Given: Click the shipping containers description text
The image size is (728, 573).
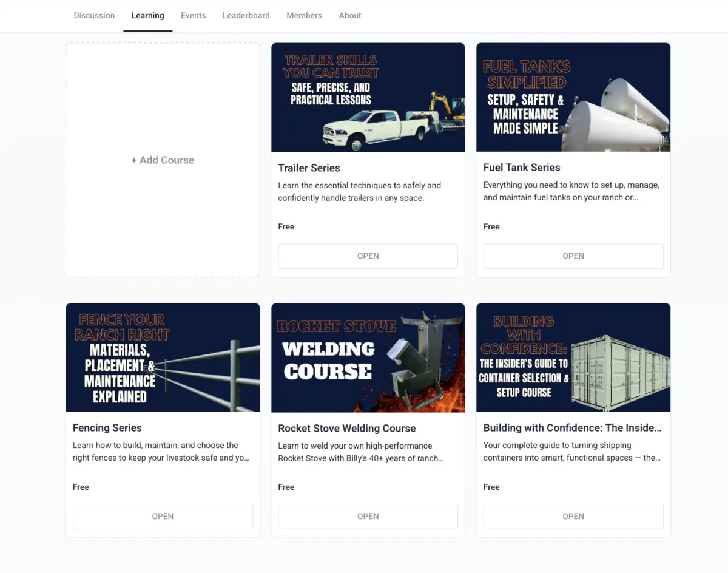Looking at the screenshot, I should 572,452.
